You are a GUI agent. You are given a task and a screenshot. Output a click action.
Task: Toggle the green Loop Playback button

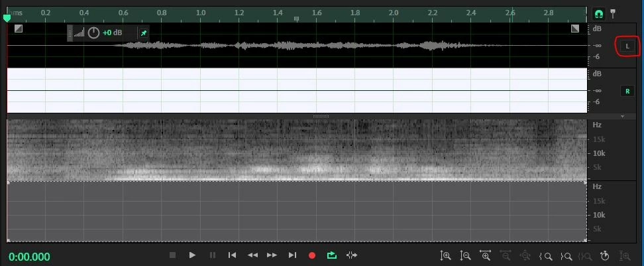(332, 255)
